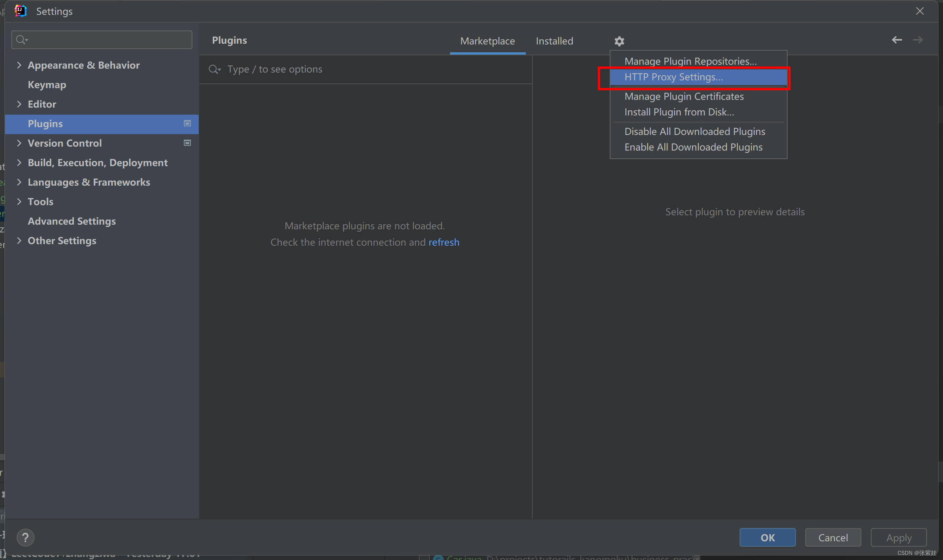943x560 pixels.
Task: Select Other Settings tree label
Action: click(x=62, y=241)
